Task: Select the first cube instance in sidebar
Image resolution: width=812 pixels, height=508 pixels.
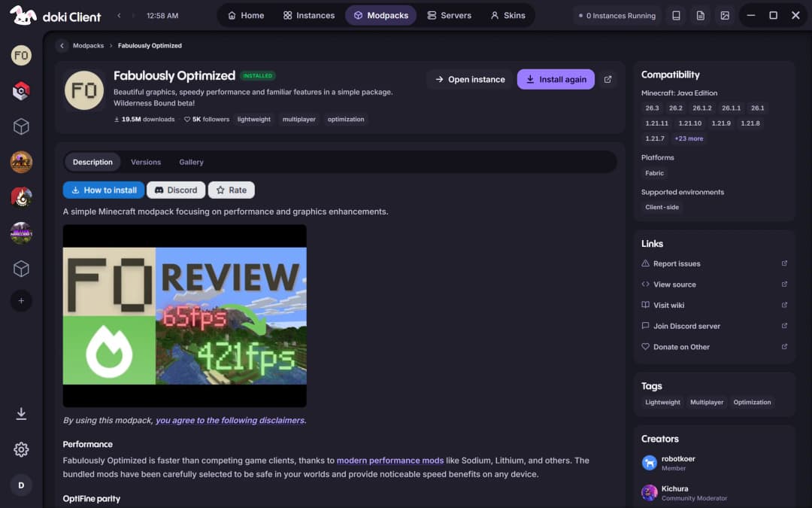Action: pos(21,126)
